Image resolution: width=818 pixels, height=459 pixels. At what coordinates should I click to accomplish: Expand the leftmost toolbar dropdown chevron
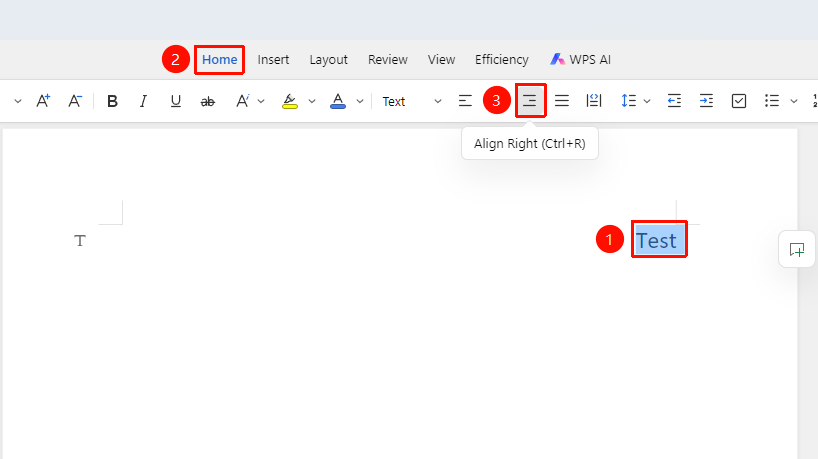pyautogui.click(x=18, y=101)
